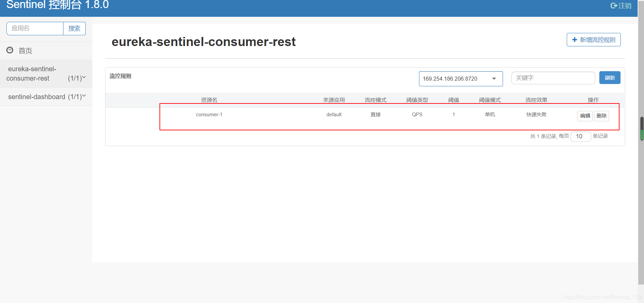Click the Sentinel 控制台 1.8.0 title
The width and height of the screenshot is (644, 303).
[57, 5]
